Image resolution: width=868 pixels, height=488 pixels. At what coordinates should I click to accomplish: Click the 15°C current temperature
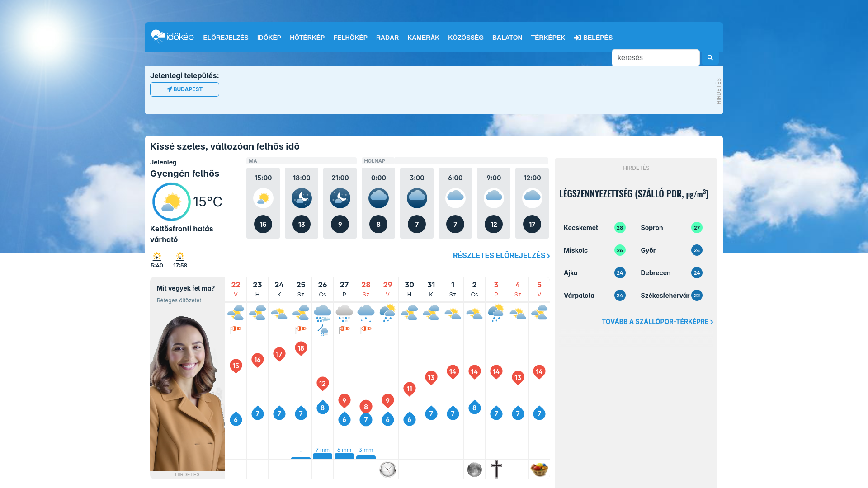click(x=208, y=202)
